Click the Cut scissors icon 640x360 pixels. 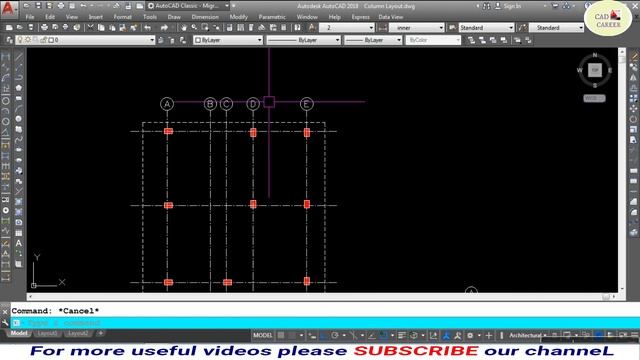(90, 28)
